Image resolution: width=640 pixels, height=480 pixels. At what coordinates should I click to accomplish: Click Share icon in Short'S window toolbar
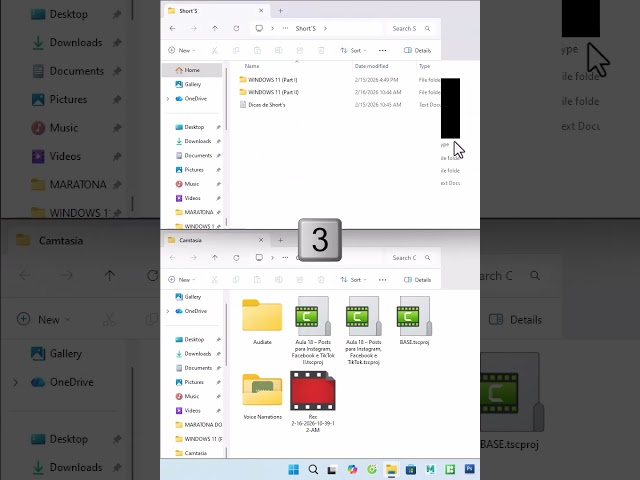pos(300,51)
